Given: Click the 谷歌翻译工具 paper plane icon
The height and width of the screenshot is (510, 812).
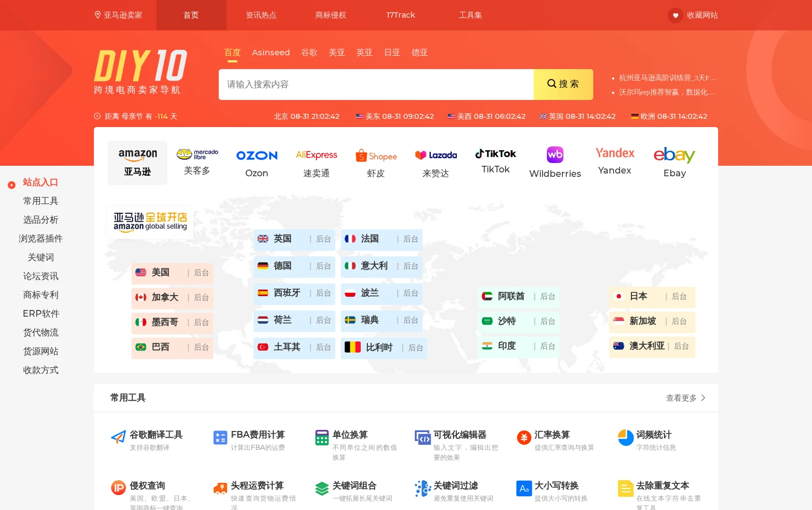Looking at the screenshot, I should pyautogui.click(x=118, y=438).
